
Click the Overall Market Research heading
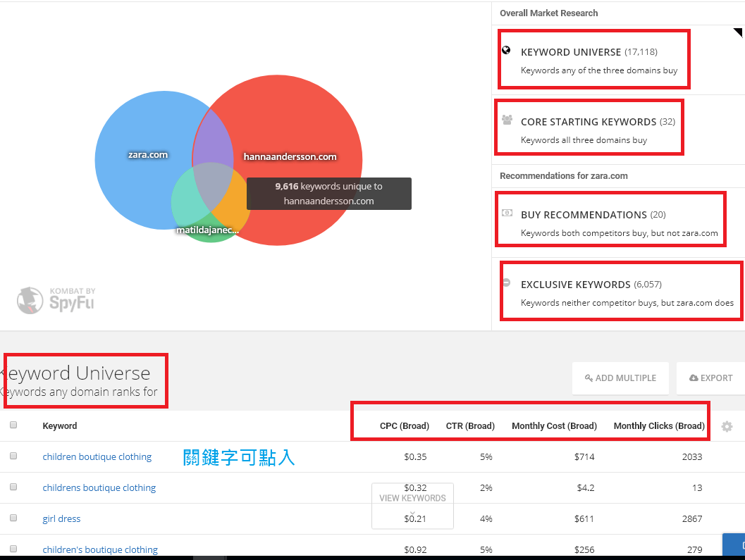coord(549,13)
